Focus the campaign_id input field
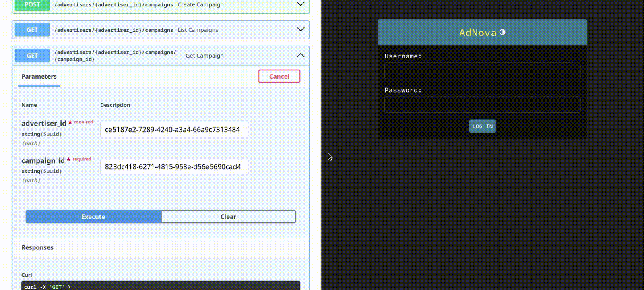Viewport: 644px width, 290px height. tap(174, 167)
